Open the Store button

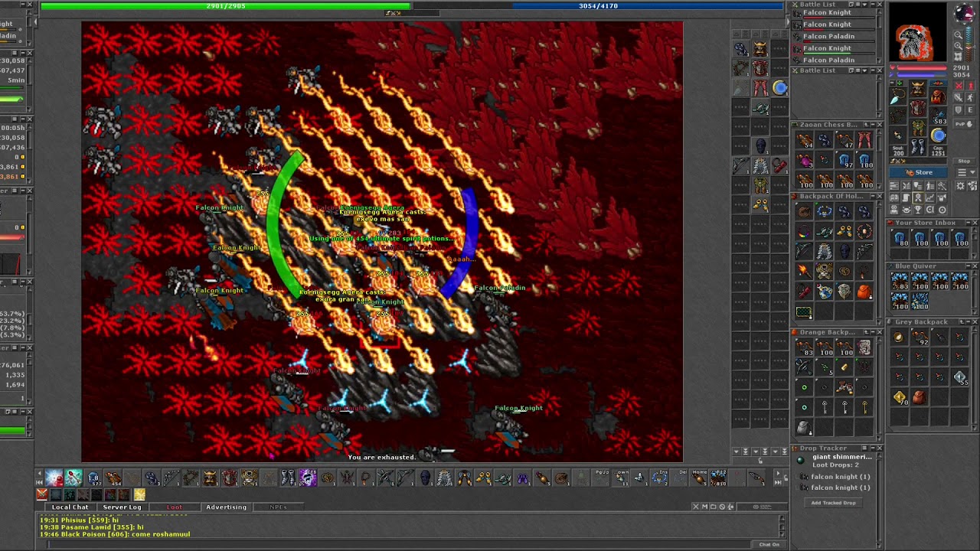(x=920, y=172)
